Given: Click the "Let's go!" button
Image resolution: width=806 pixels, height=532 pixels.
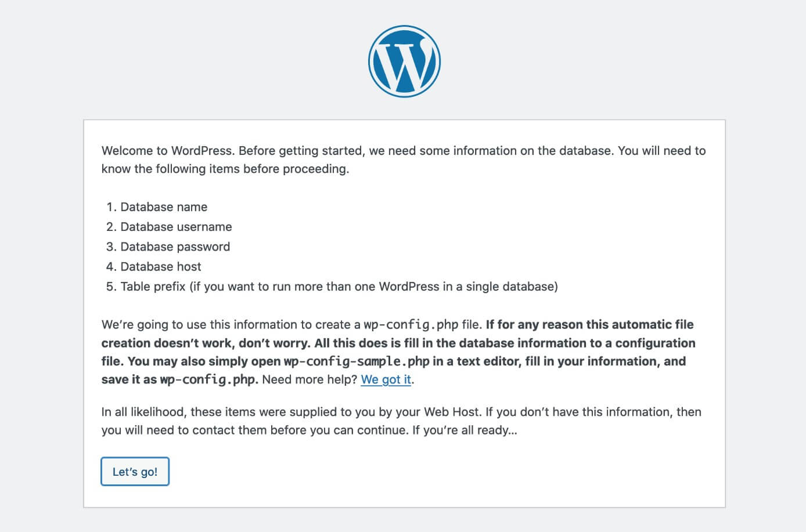Looking at the screenshot, I should coord(135,471).
